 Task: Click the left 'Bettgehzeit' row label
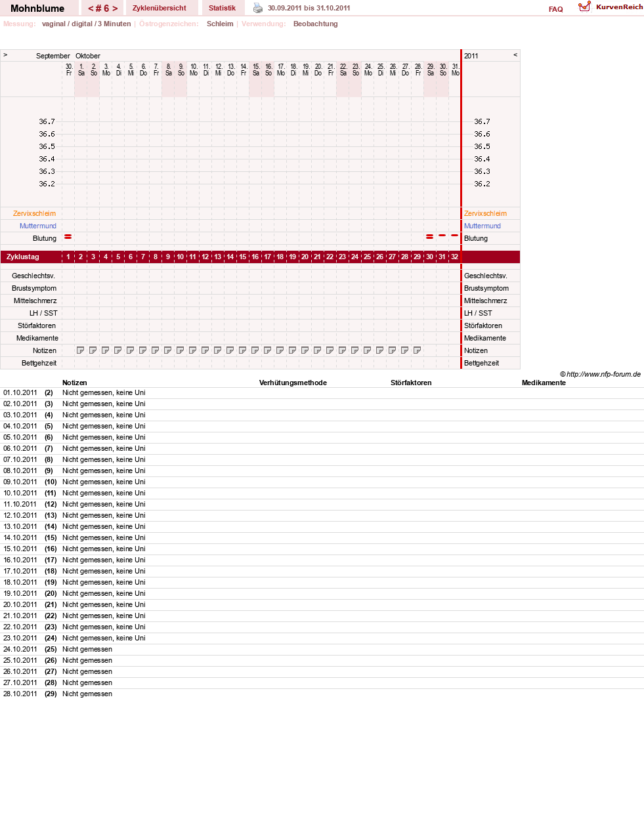39,363
